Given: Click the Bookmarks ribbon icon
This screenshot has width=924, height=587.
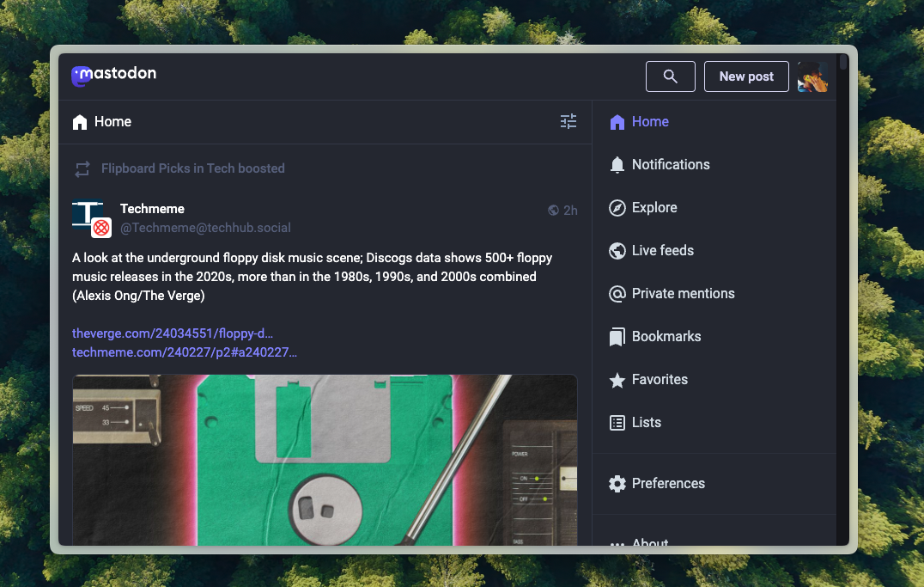Looking at the screenshot, I should point(617,337).
